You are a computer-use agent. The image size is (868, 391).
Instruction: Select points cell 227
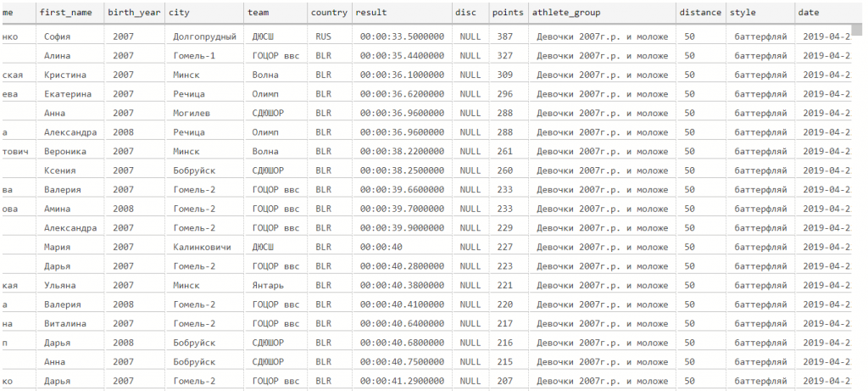tap(505, 247)
